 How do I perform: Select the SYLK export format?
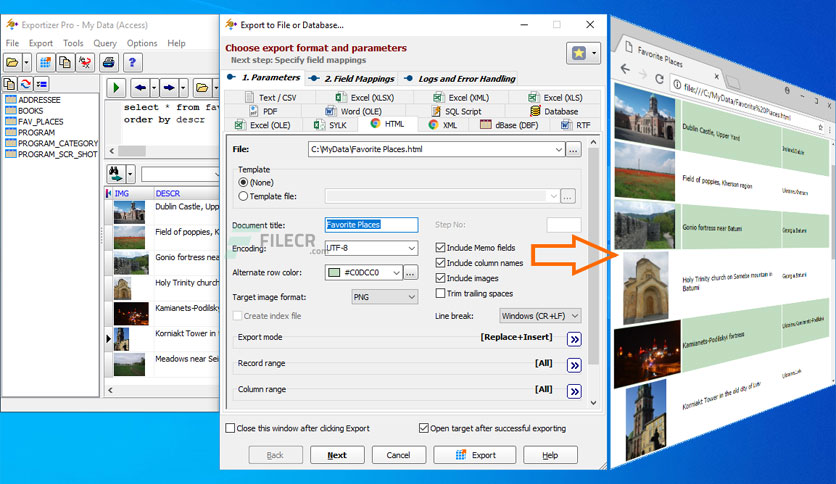[331, 125]
